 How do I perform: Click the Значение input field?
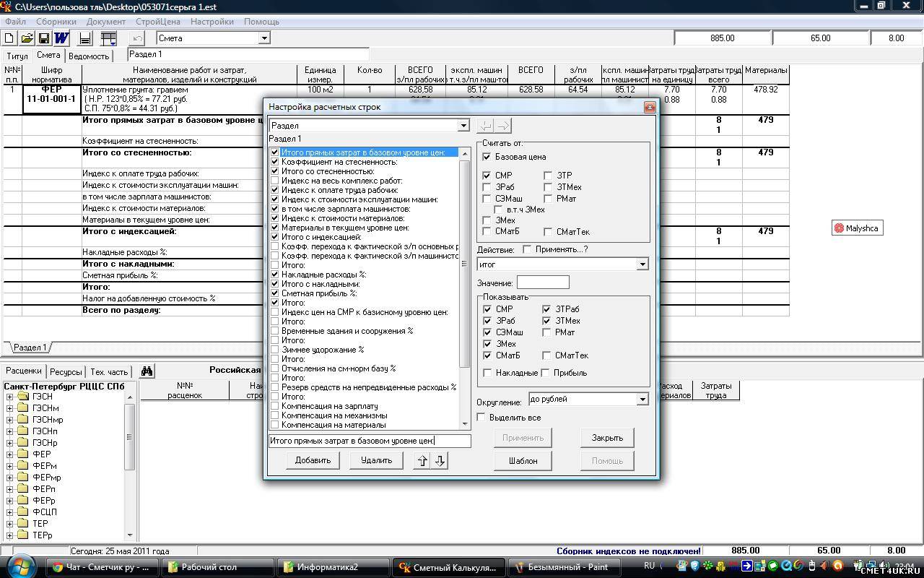click(x=543, y=282)
